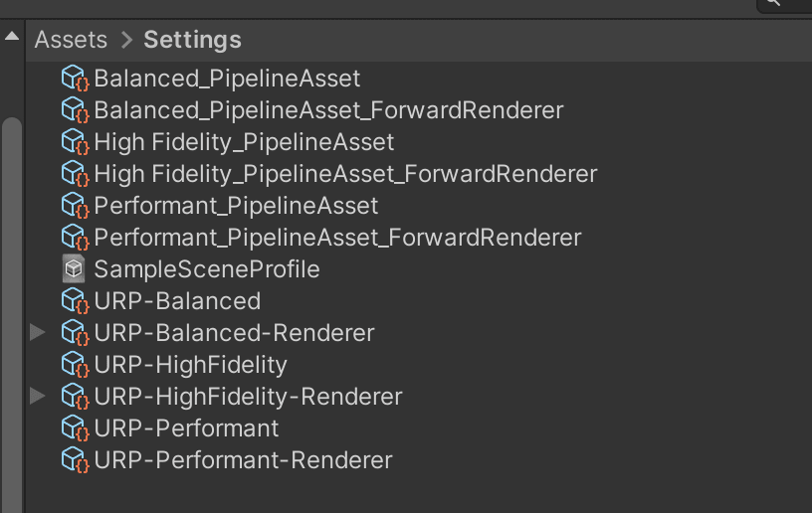
Task: Click the Settings breadcrumb
Action: (193, 40)
